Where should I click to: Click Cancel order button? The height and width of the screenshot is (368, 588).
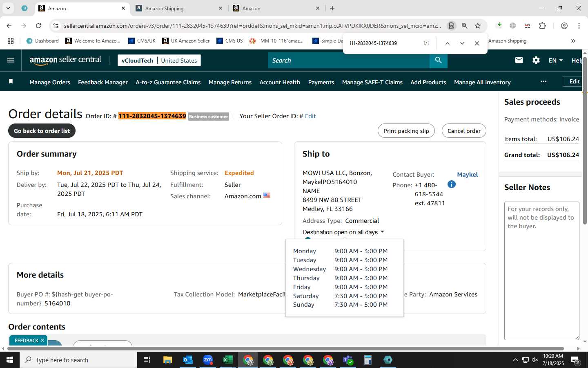pos(464,131)
